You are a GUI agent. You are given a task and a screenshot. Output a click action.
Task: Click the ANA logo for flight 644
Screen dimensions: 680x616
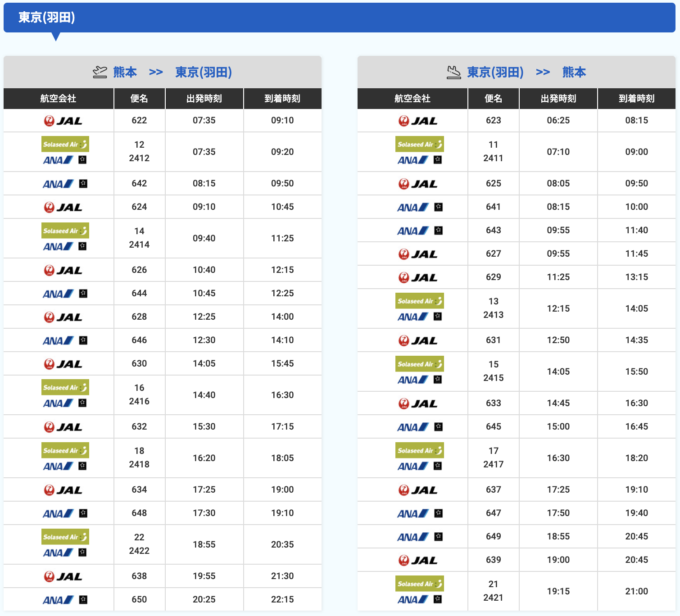point(65,294)
